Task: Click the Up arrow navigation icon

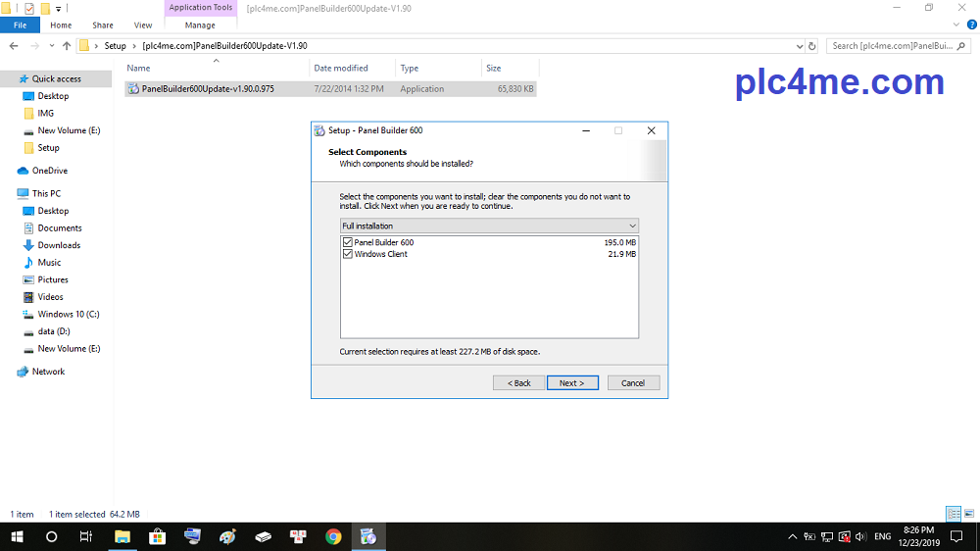Action: (67, 46)
